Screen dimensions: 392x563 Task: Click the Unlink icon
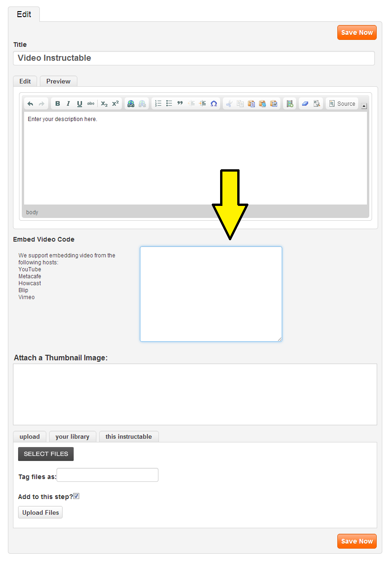tap(142, 104)
